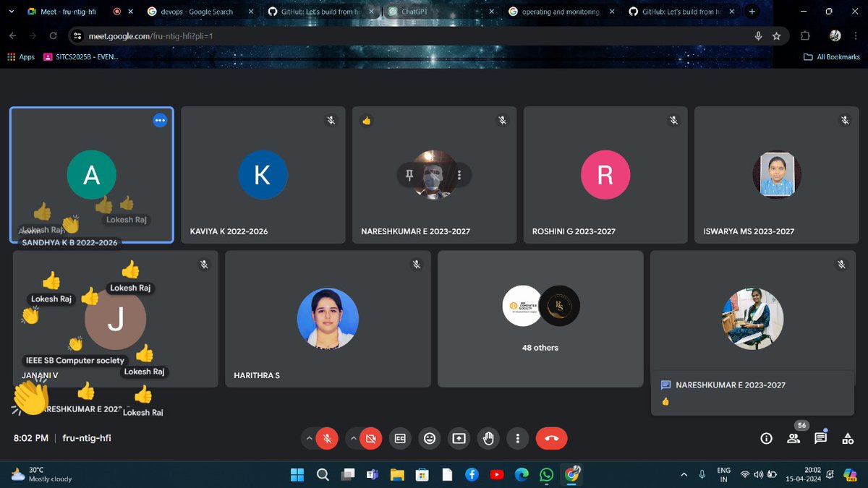Open Apps shortcut in bookmarks bar
This screenshot has width=868, height=488.
click(21, 56)
